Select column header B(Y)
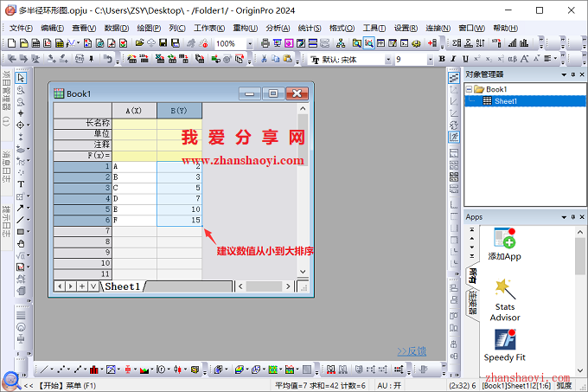Image resolution: width=588 pixels, height=392 pixels. click(179, 111)
